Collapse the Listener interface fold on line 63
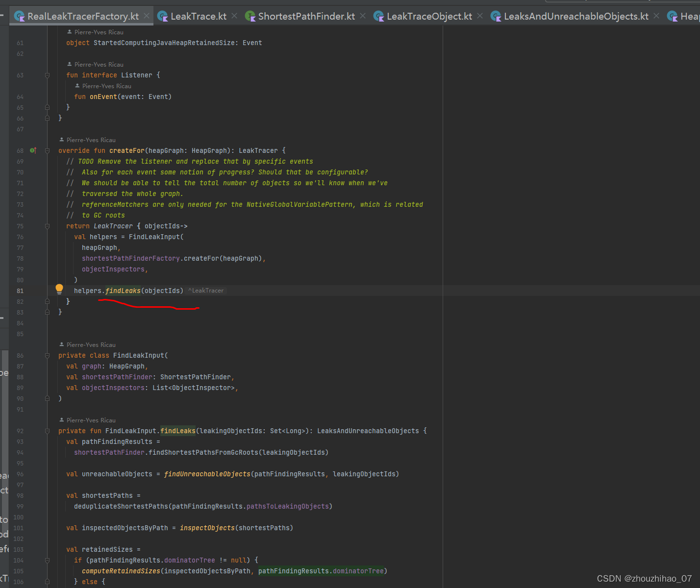Viewport: 700px width, 588px height. click(x=47, y=75)
